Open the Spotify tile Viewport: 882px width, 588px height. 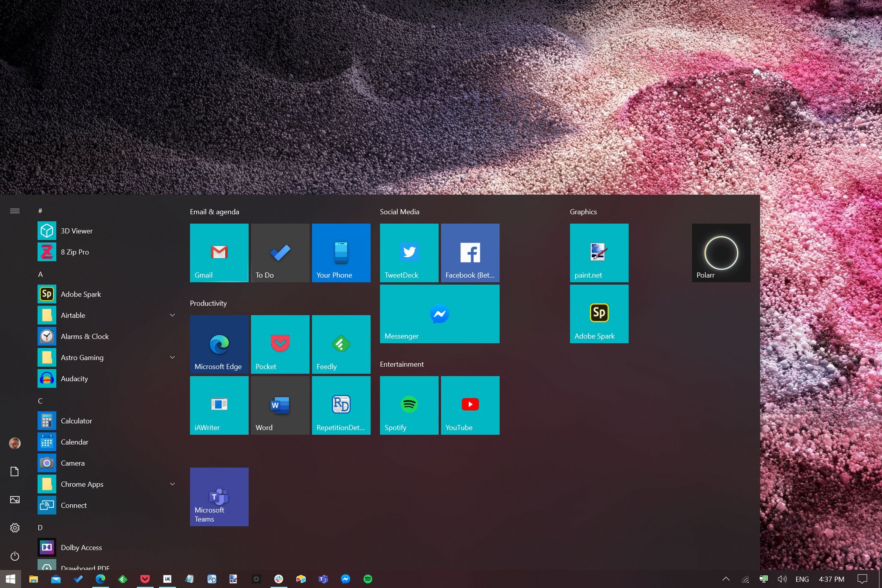pos(409,405)
